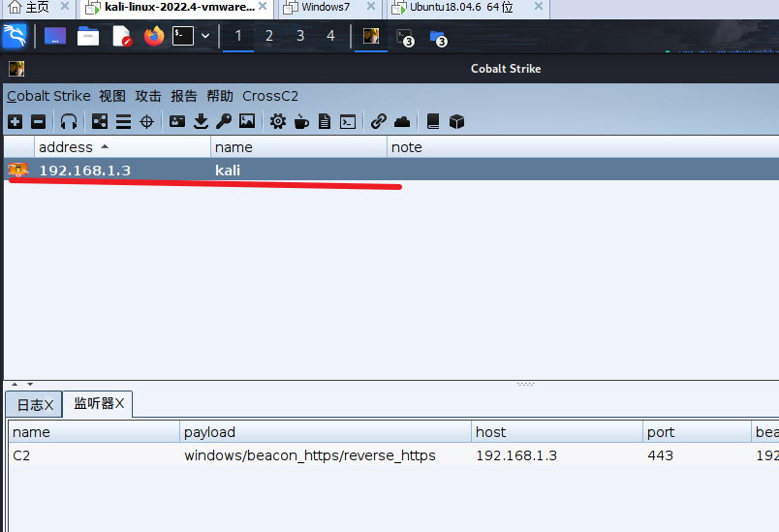Click the port column header
The height and width of the screenshot is (532, 779).
click(697, 432)
